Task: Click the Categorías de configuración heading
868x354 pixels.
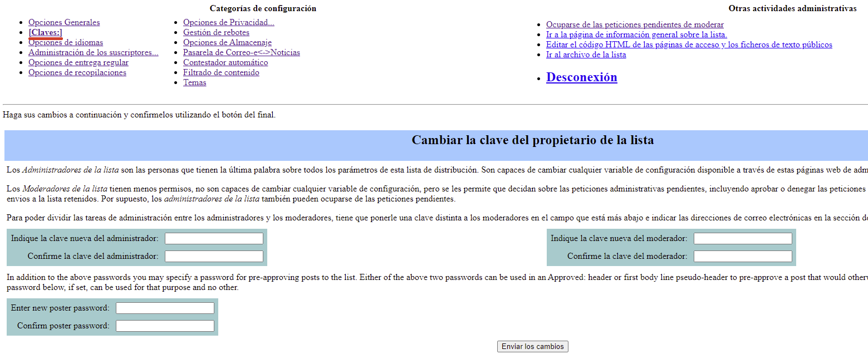Action: coord(263,8)
